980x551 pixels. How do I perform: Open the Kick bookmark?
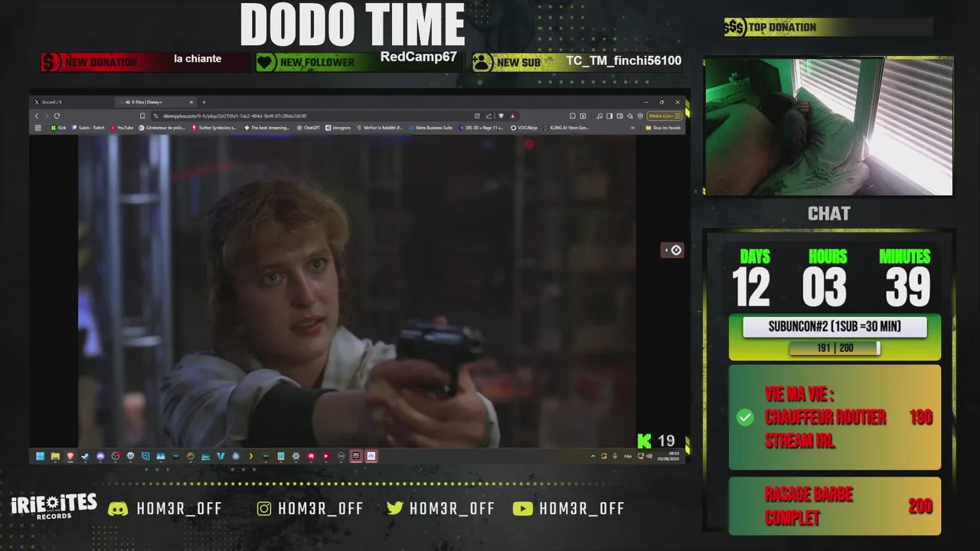[58, 128]
